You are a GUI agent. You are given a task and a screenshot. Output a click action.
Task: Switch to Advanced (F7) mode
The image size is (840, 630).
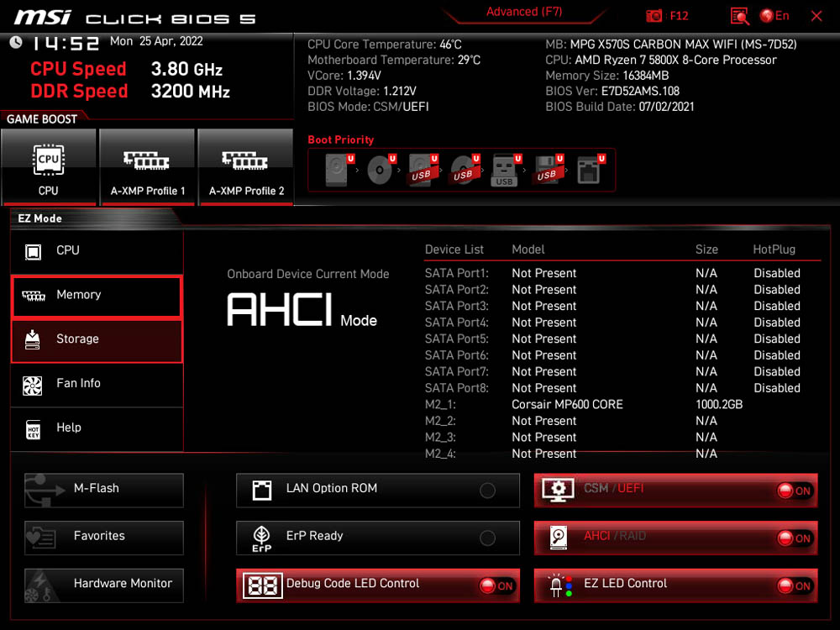tap(524, 13)
